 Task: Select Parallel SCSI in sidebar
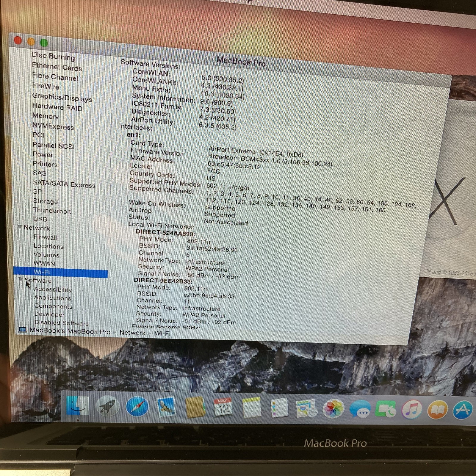[54, 145]
